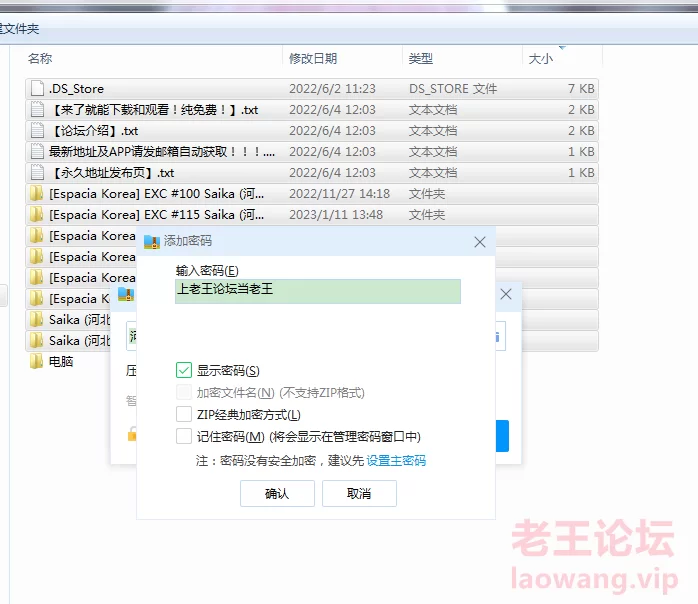Tick the 记住密码 checkbox
Viewport: 698px width, 604px height.
point(184,437)
